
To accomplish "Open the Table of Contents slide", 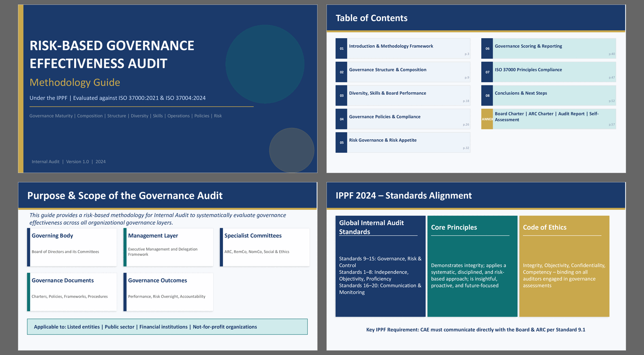I will (x=476, y=89).
